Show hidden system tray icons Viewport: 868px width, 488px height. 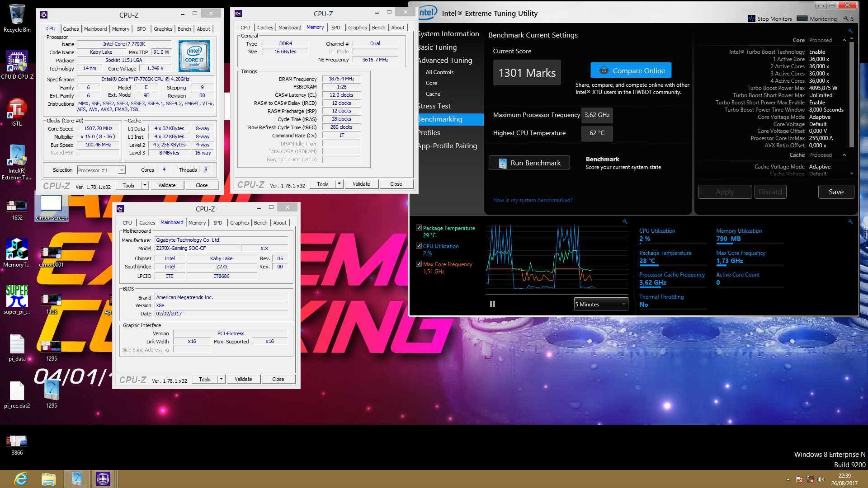coord(788,479)
